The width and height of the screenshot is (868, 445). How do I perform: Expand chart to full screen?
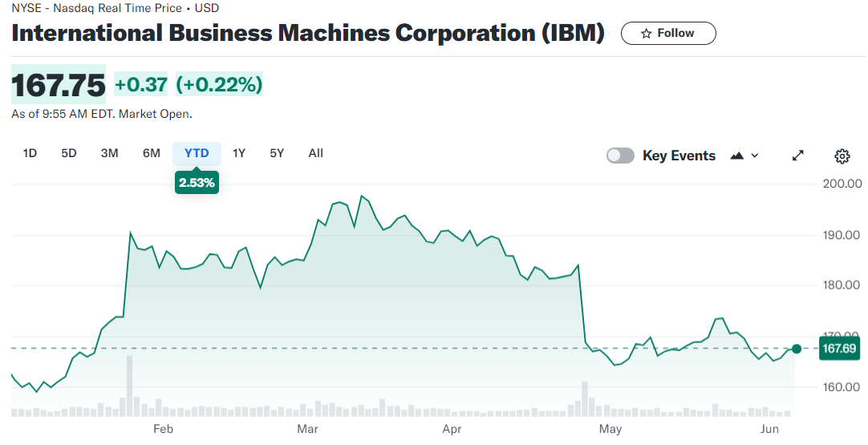point(798,156)
